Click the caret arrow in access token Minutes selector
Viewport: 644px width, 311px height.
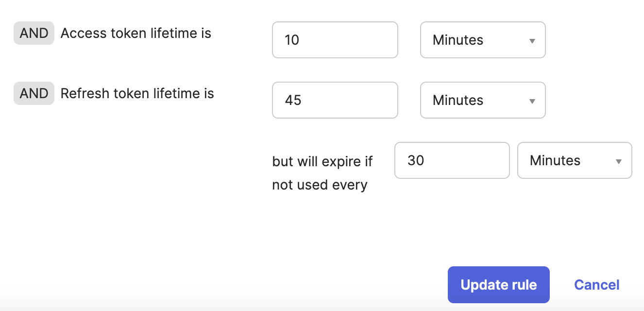pos(532,41)
